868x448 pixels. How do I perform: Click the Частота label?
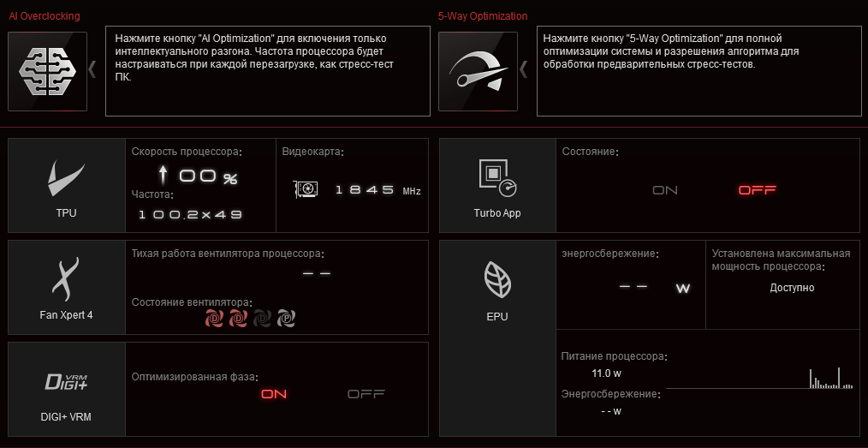point(152,194)
